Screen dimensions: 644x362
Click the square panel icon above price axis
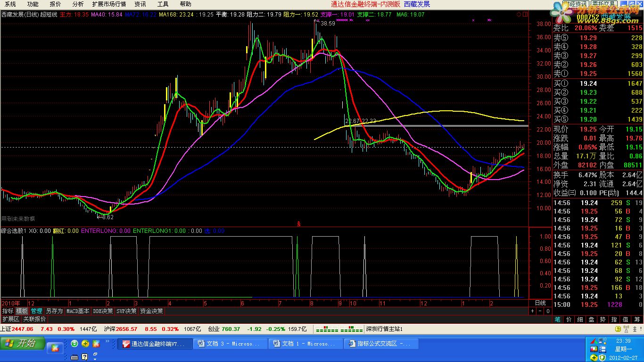pos(525,14)
